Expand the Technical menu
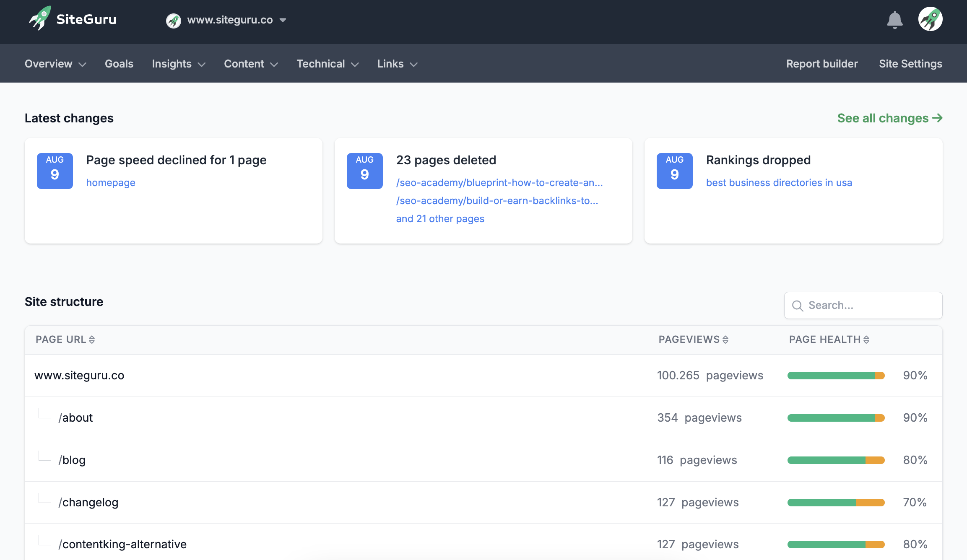Screen dimensions: 967x560 (x=328, y=64)
